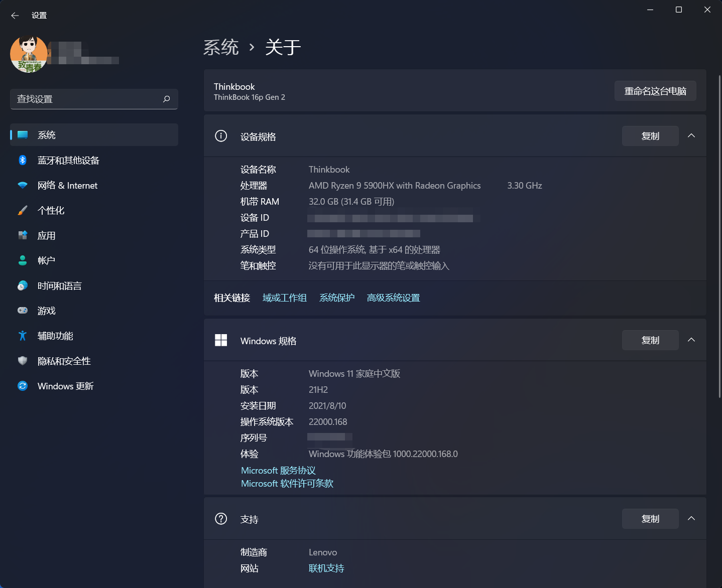Collapse the 支持 section chevron
This screenshot has width=722, height=588.
point(691,518)
